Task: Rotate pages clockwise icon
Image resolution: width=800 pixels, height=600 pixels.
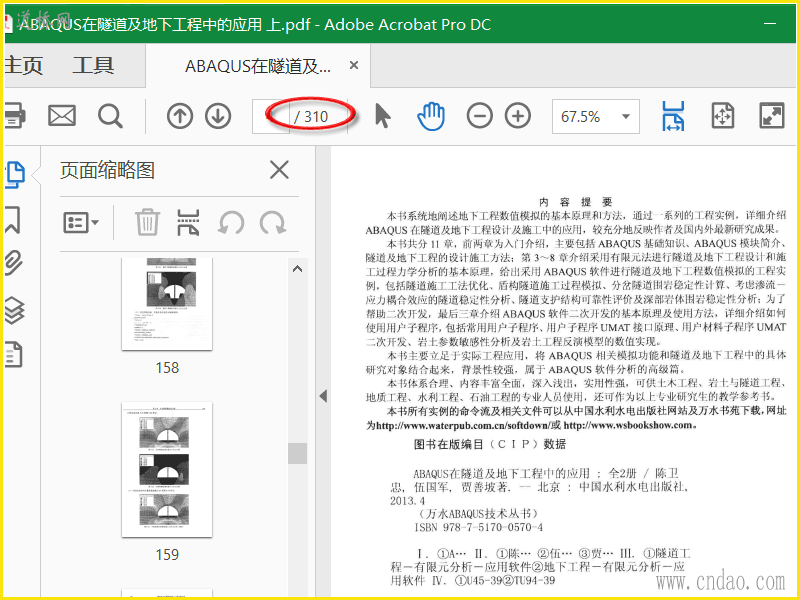Action: [272, 223]
